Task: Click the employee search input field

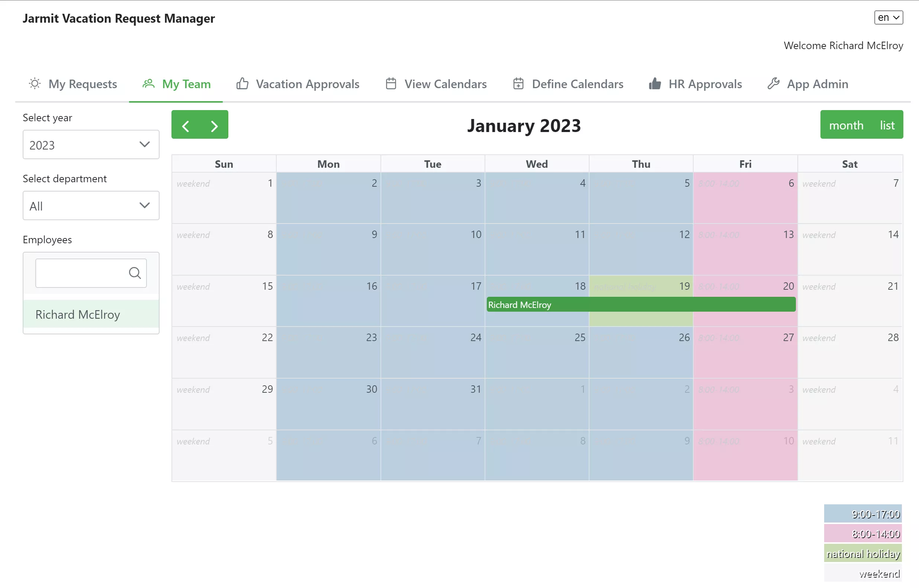Action: point(80,272)
